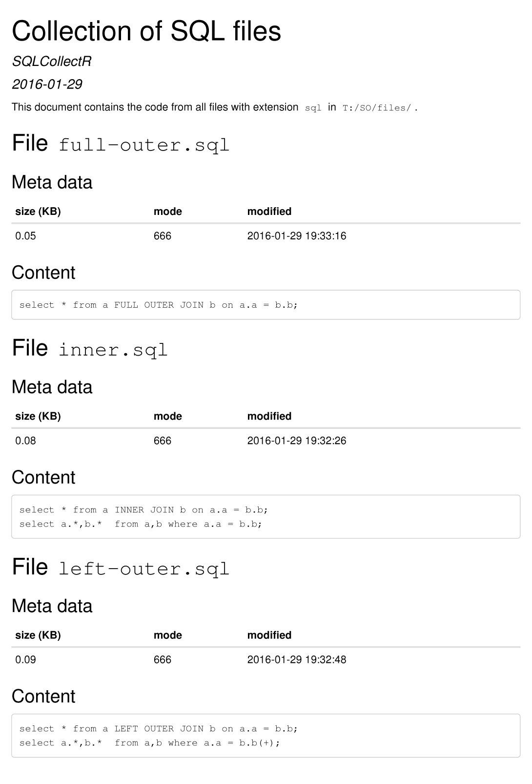Viewport: 532px width, 784px height.
Task: Click the 'modified' column header under left-outer.sql
Action: (x=269, y=635)
